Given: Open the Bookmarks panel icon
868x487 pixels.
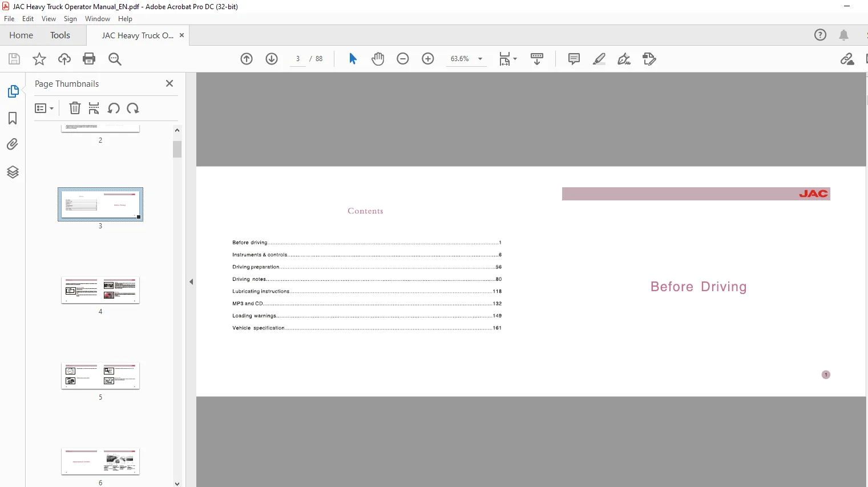Looking at the screenshot, I should coord(13,118).
